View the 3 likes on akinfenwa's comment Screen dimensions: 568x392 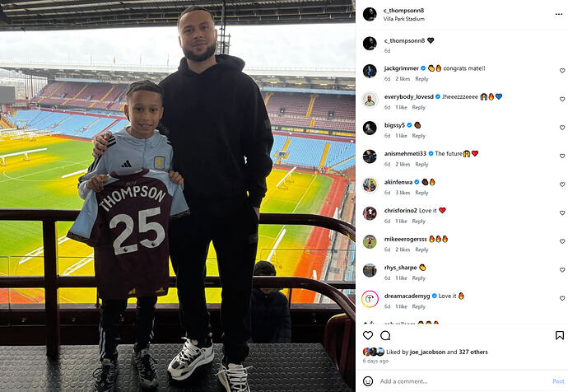(403, 193)
